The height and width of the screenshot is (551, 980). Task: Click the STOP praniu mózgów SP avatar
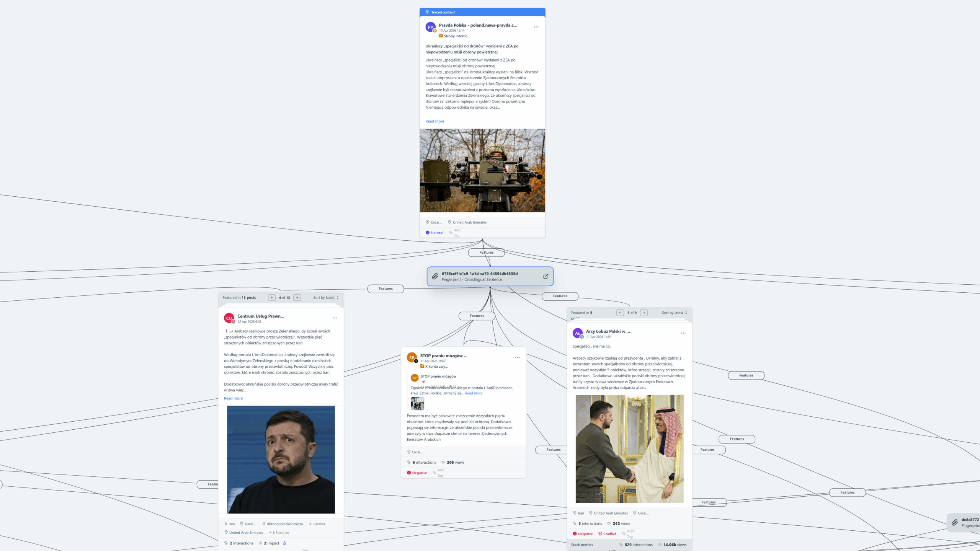tap(412, 357)
